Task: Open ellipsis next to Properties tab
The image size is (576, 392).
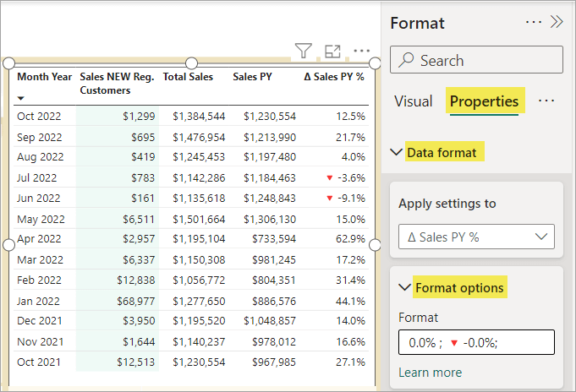Action: point(546,101)
